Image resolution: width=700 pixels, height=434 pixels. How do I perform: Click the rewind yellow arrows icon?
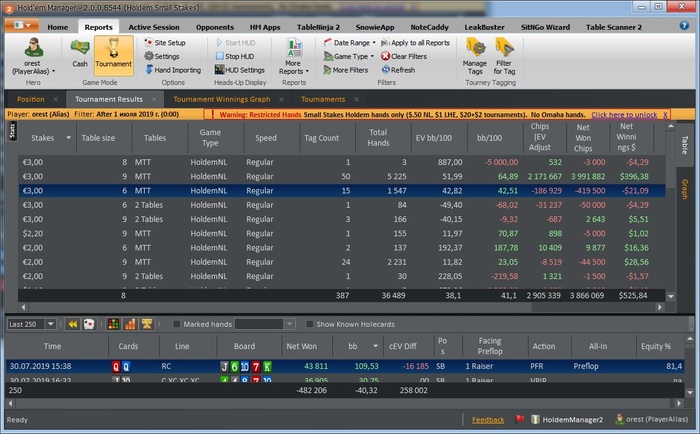[72, 324]
